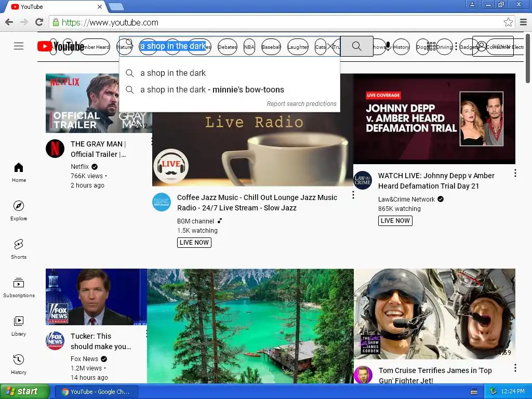Open the YouTube apps grid icon
Image resolution: width=532 pixels, height=399 pixels.
coord(431,46)
